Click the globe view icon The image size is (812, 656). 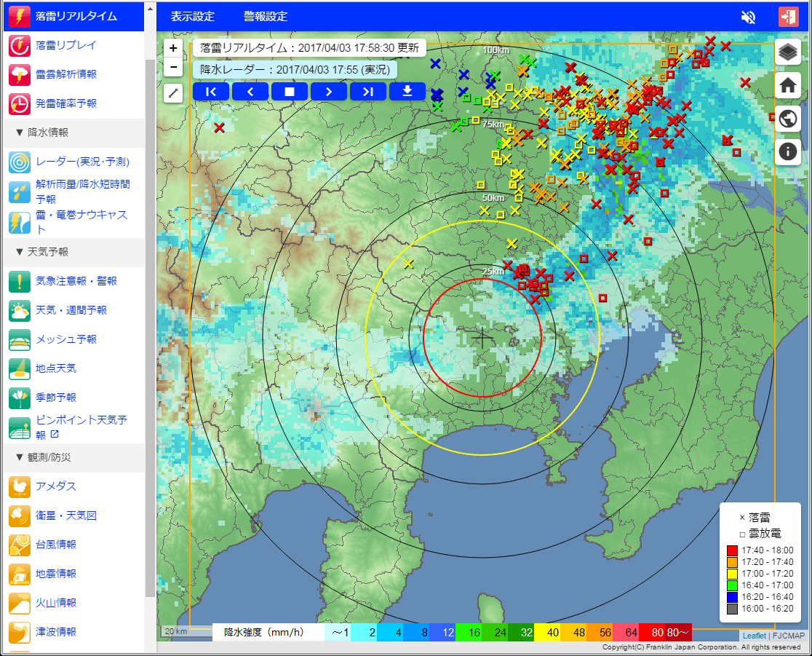point(788,118)
